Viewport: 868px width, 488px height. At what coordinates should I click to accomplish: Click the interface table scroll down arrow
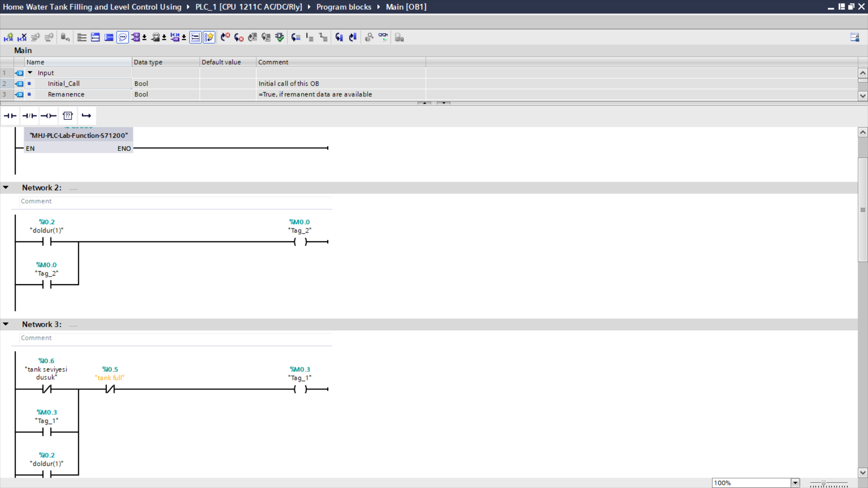coord(863,95)
